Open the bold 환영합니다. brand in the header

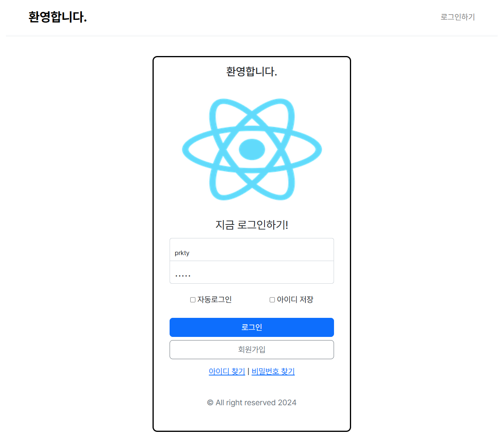[x=58, y=17]
